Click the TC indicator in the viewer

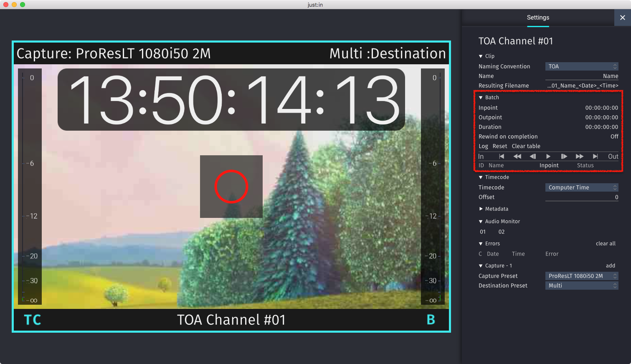(x=33, y=320)
